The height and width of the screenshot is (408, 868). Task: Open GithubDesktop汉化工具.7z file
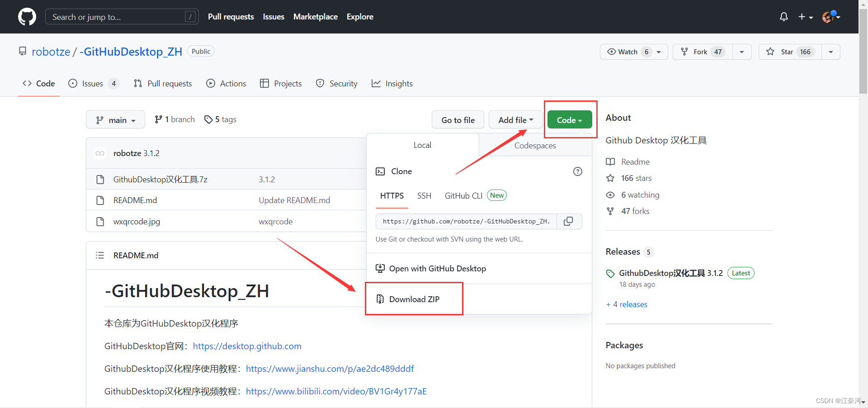tap(160, 180)
